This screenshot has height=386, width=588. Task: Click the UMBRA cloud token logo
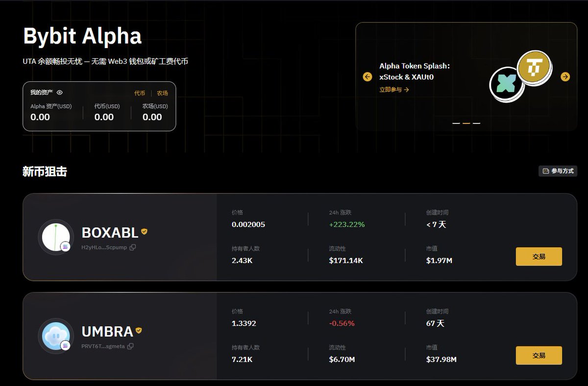click(55, 336)
